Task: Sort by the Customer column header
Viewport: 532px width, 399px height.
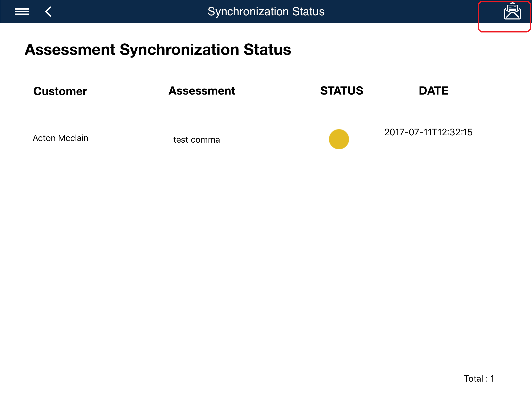Action: [60, 91]
